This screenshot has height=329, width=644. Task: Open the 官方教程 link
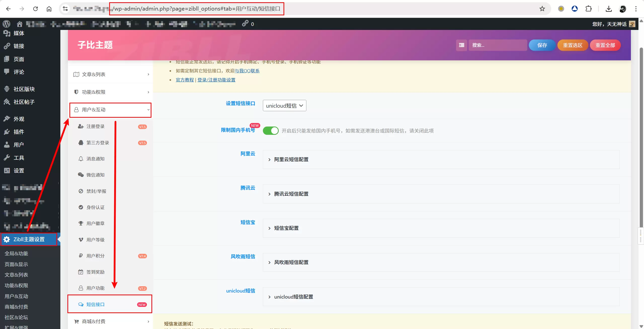[x=185, y=80]
